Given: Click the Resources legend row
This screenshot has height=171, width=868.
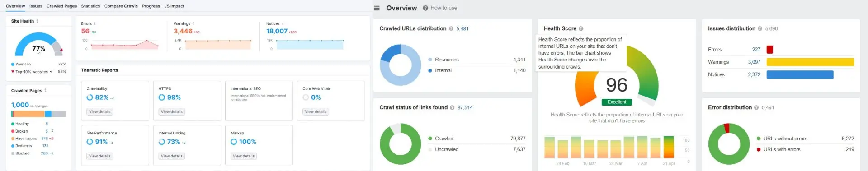Looking at the screenshot, I should click(x=476, y=60).
